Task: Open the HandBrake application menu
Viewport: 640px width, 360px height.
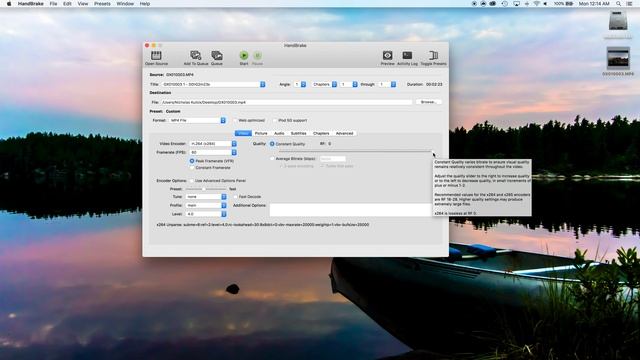Action: pyautogui.click(x=31, y=4)
